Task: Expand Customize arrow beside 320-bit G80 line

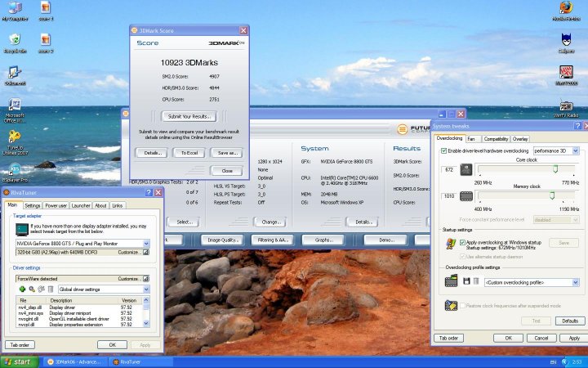Action: click(146, 253)
